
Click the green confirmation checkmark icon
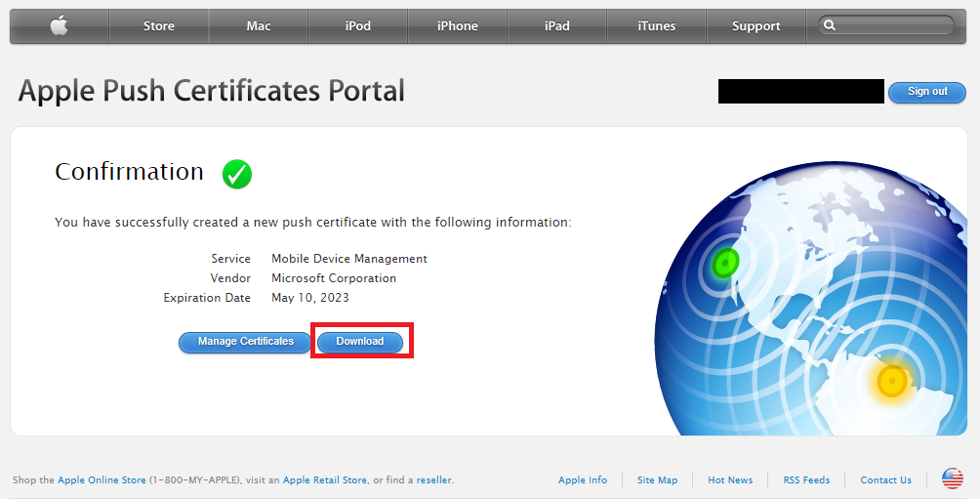pyautogui.click(x=237, y=174)
